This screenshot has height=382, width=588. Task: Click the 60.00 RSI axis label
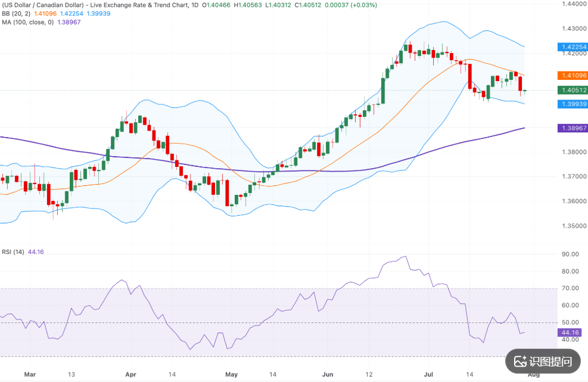[570, 305]
